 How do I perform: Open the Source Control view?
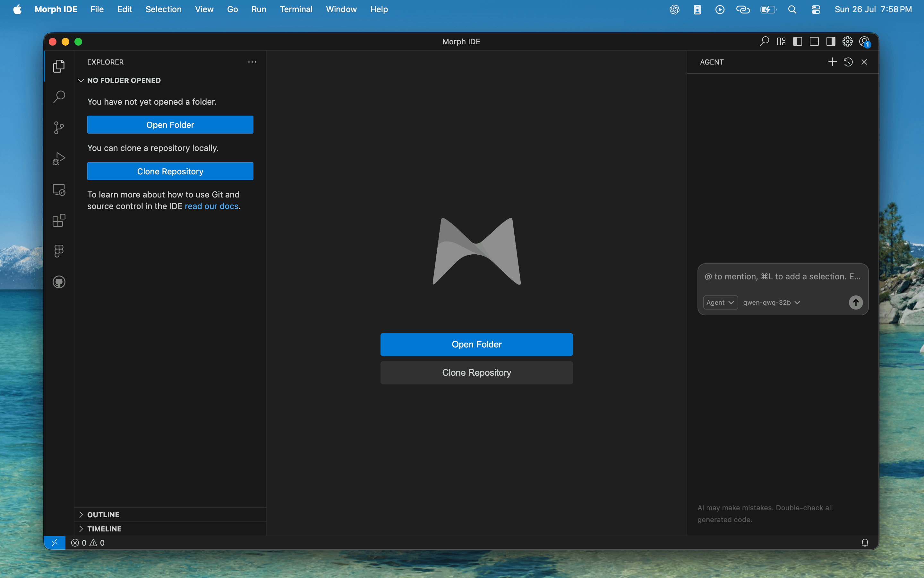(x=59, y=128)
